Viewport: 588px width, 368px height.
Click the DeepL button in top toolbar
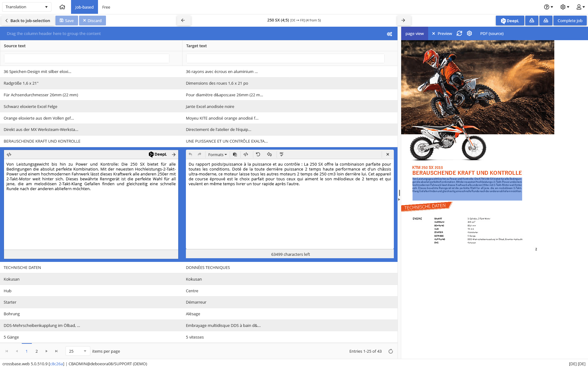[x=510, y=21]
